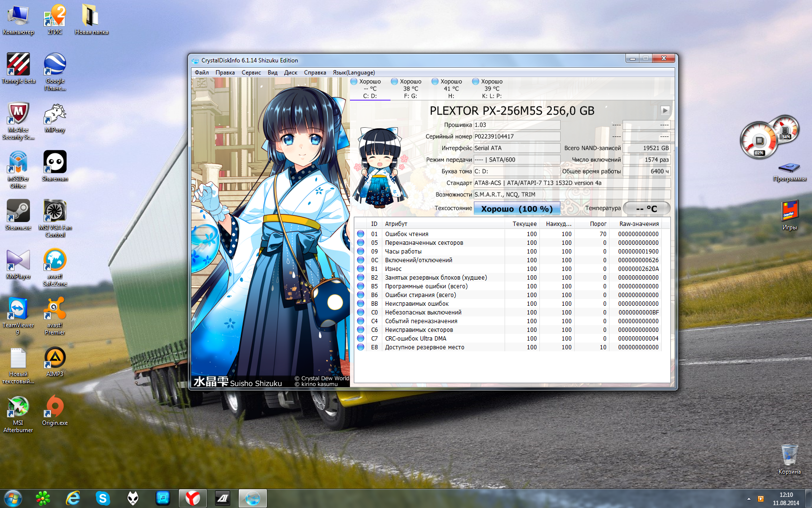Image resolution: width=812 pixels, height=508 pixels.
Task: Click the Атрибут column header
Action: click(x=444, y=224)
